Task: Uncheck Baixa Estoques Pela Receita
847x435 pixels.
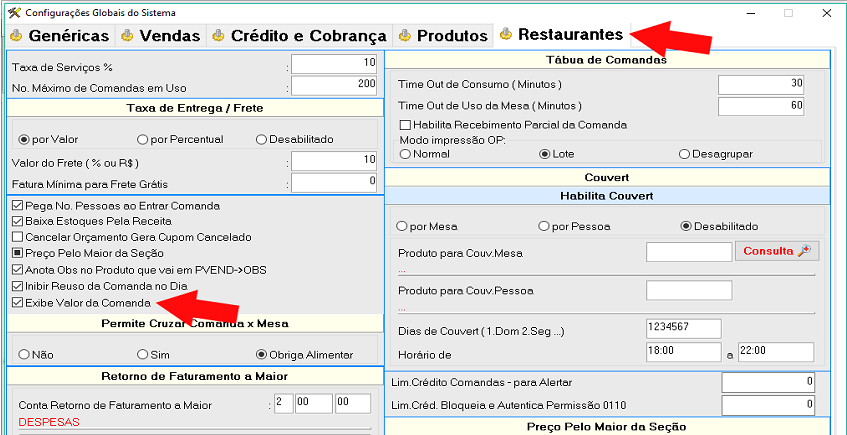Action: click(18, 221)
